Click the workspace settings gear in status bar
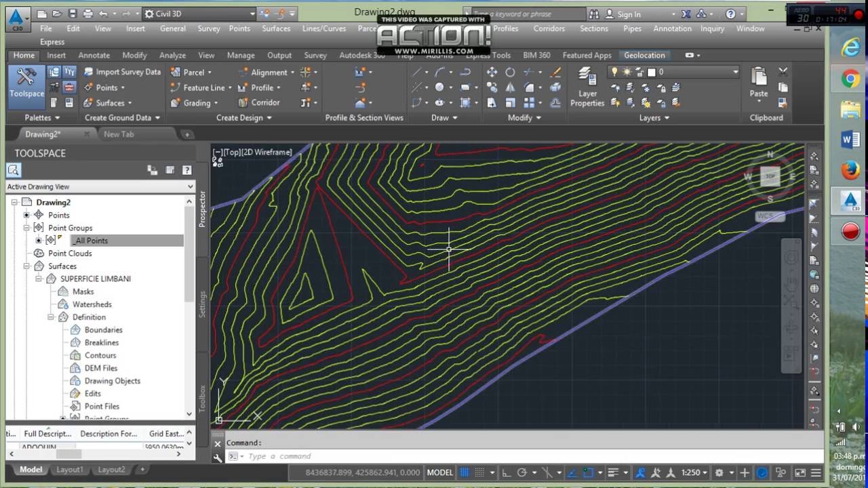Image resolution: width=868 pixels, height=488 pixels. coord(719,473)
